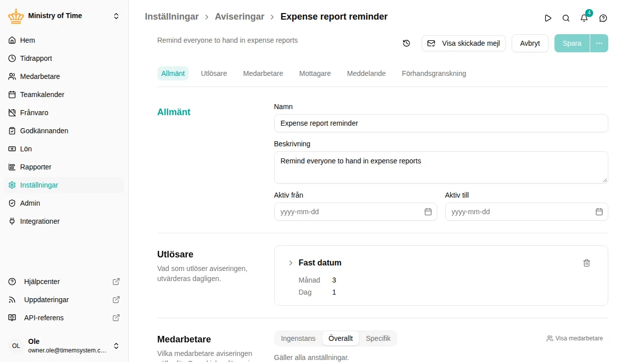Open Teamkalender page
Viewport: 644px width, 362px height.
tap(64, 95)
